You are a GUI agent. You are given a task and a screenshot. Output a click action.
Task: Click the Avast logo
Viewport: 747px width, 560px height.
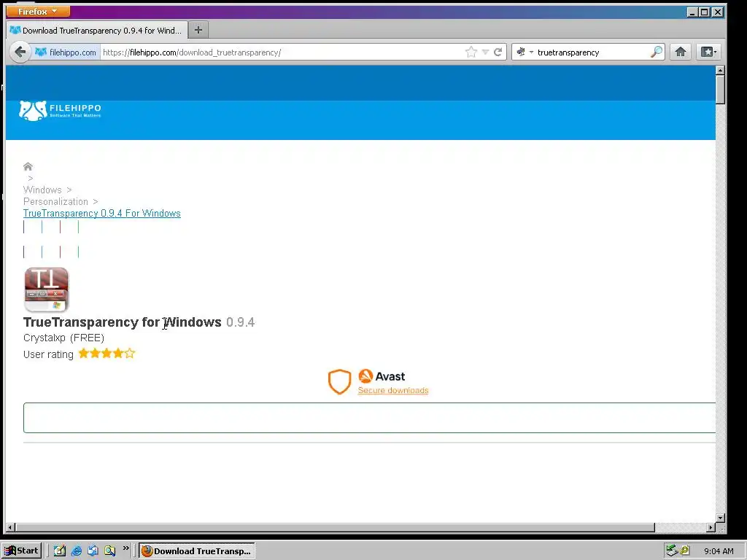point(382,376)
